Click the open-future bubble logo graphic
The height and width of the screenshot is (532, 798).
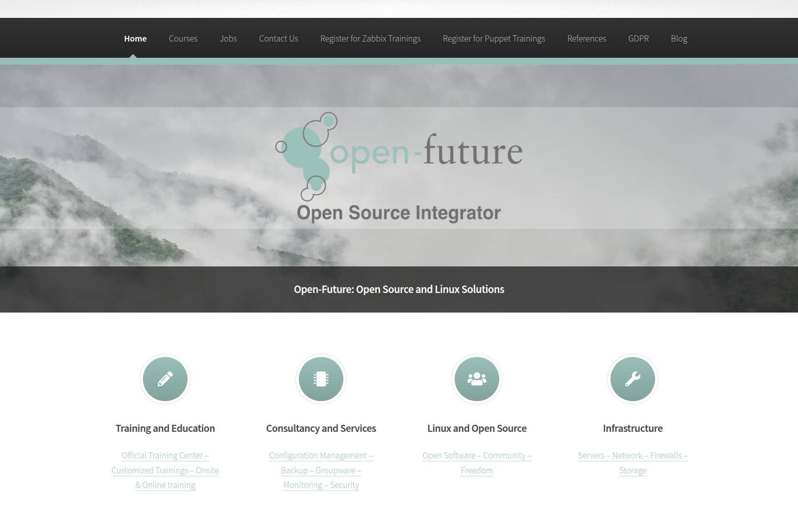(x=307, y=156)
